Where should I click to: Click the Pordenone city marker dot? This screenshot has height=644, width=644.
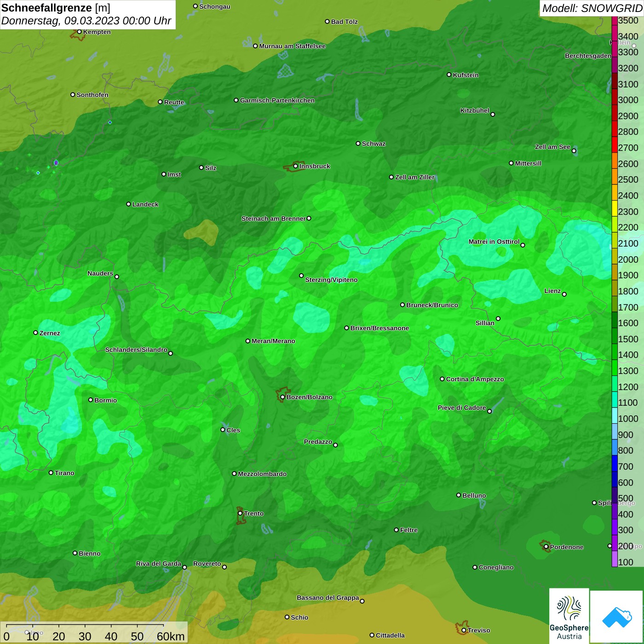[x=546, y=547]
